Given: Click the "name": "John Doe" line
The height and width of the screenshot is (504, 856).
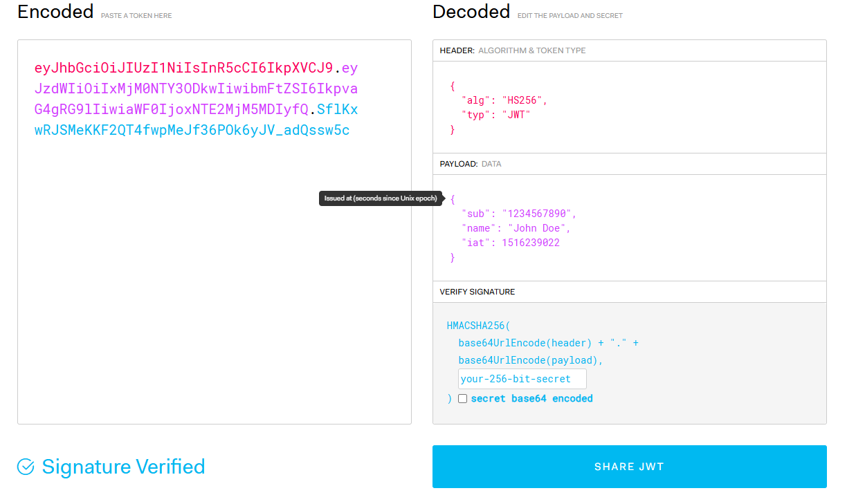Looking at the screenshot, I should point(516,228).
